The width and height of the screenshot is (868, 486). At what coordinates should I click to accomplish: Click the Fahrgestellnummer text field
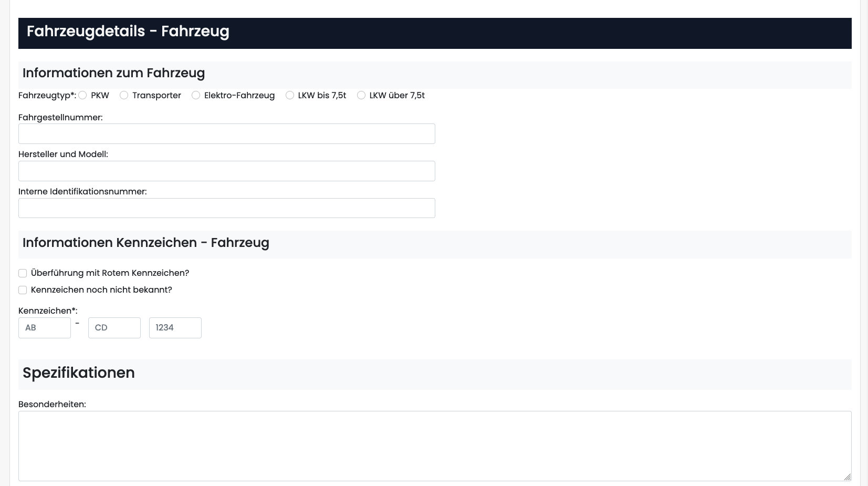click(226, 134)
